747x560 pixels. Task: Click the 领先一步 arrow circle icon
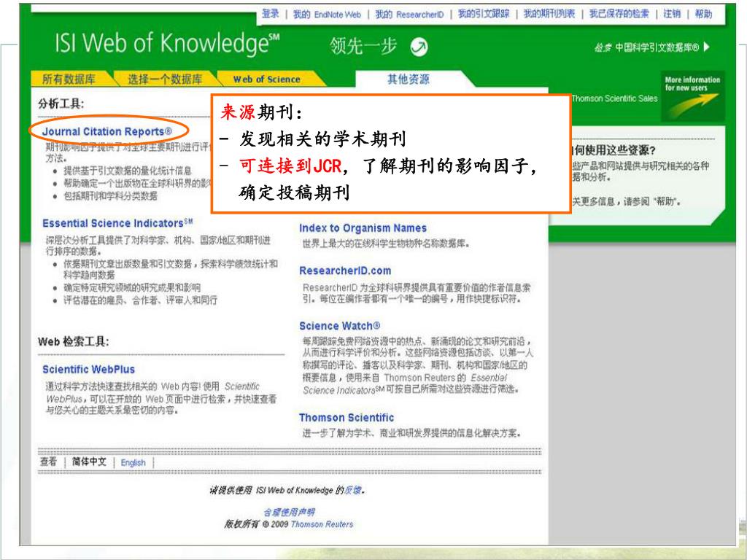pos(419,47)
